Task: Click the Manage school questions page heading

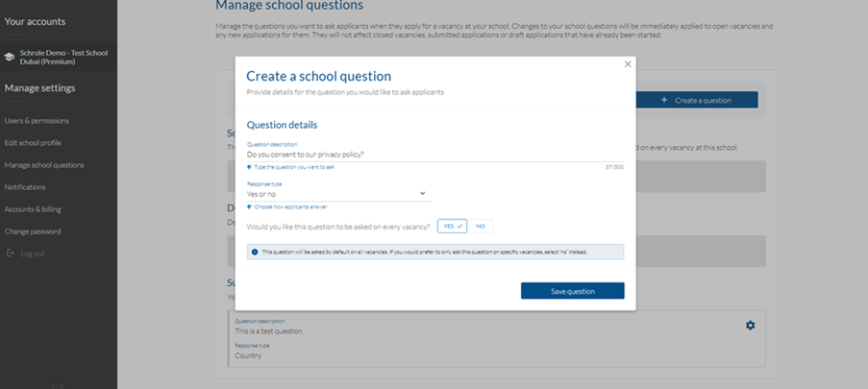Action: click(x=289, y=6)
